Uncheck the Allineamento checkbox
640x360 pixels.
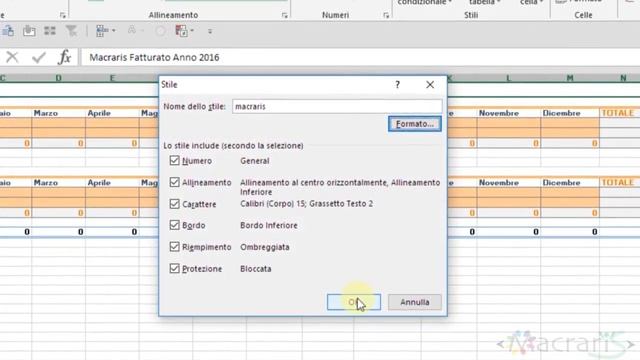(174, 182)
